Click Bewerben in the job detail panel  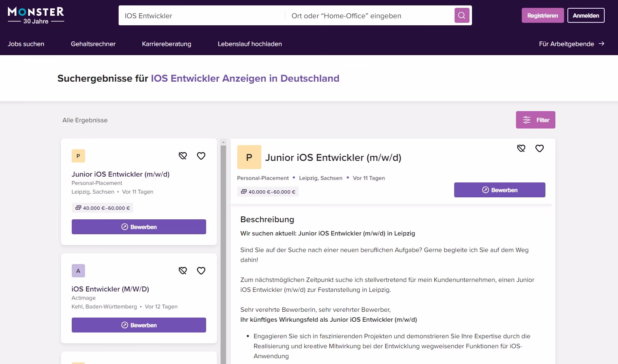coord(500,190)
